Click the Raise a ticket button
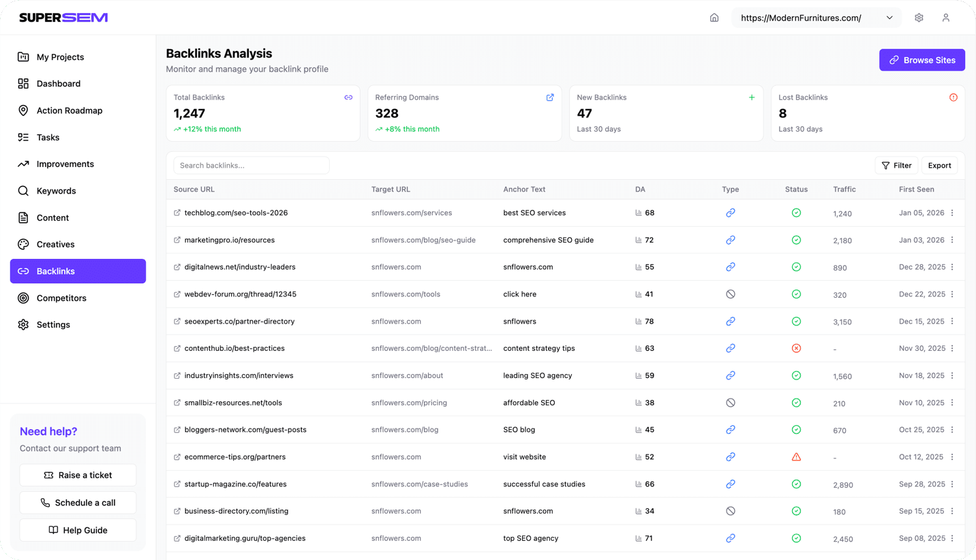 78,475
